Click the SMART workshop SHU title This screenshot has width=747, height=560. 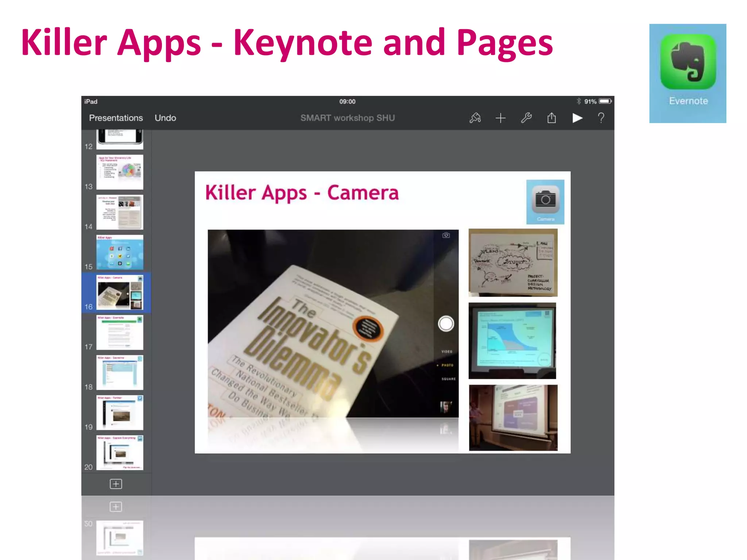pos(348,118)
